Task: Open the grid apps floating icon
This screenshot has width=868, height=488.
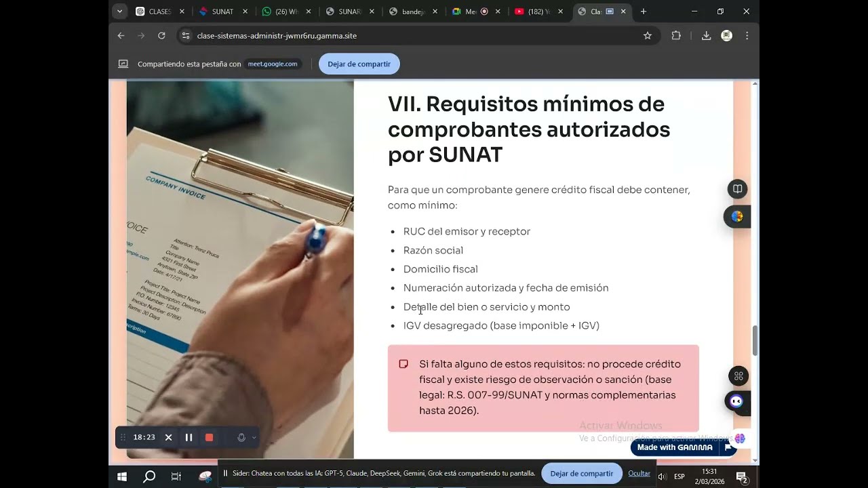Action: pyautogui.click(x=738, y=376)
